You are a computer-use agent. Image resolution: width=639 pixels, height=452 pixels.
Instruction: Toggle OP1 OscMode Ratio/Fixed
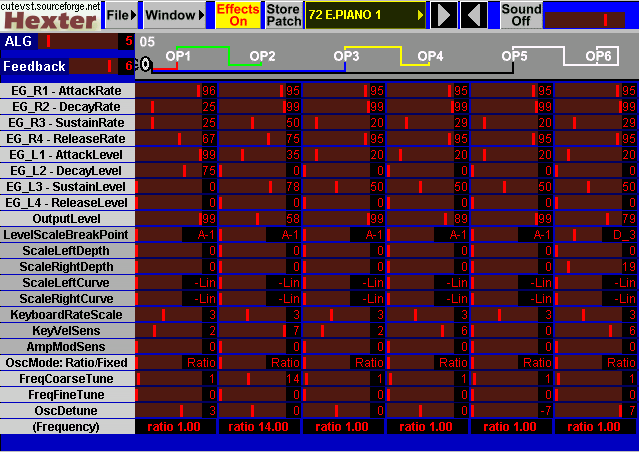pyautogui.click(x=176, y=363)
